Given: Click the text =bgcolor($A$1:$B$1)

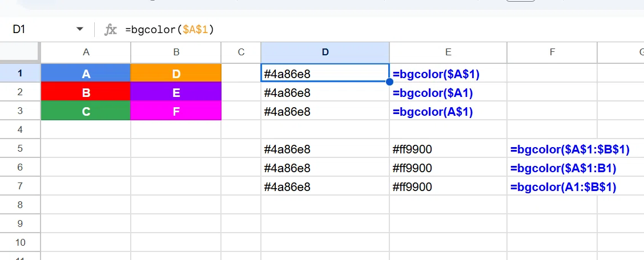Looking at the screenshot, I should click(570, 150).
